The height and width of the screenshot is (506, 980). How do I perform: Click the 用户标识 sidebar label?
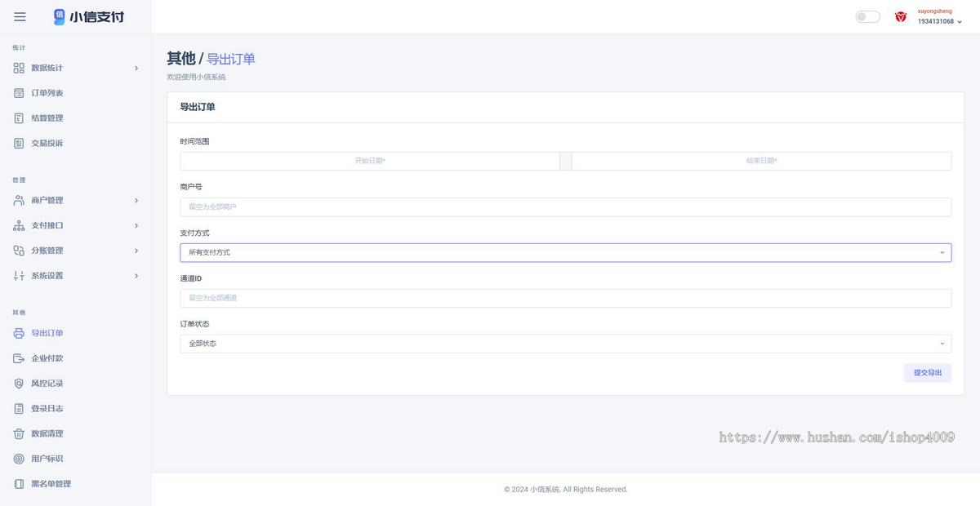[47, 459]
